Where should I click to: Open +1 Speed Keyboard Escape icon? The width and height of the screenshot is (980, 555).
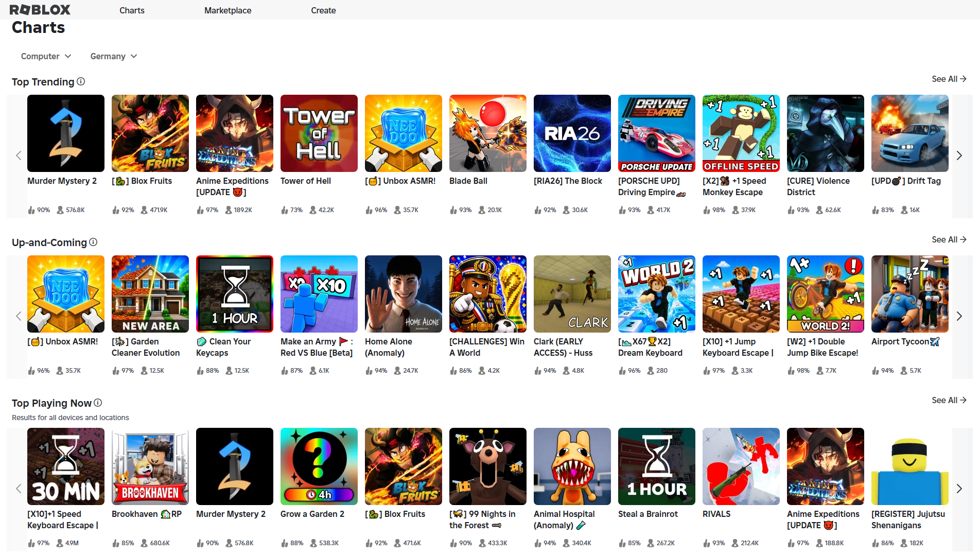66,466
